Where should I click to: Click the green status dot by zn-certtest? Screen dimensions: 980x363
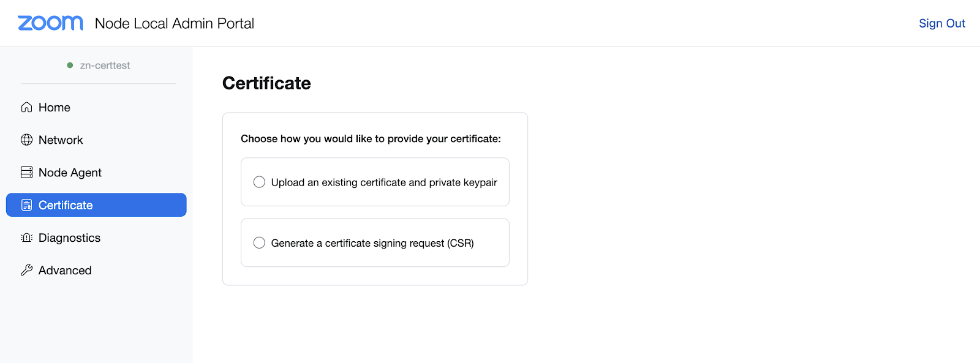coord(70,65)
